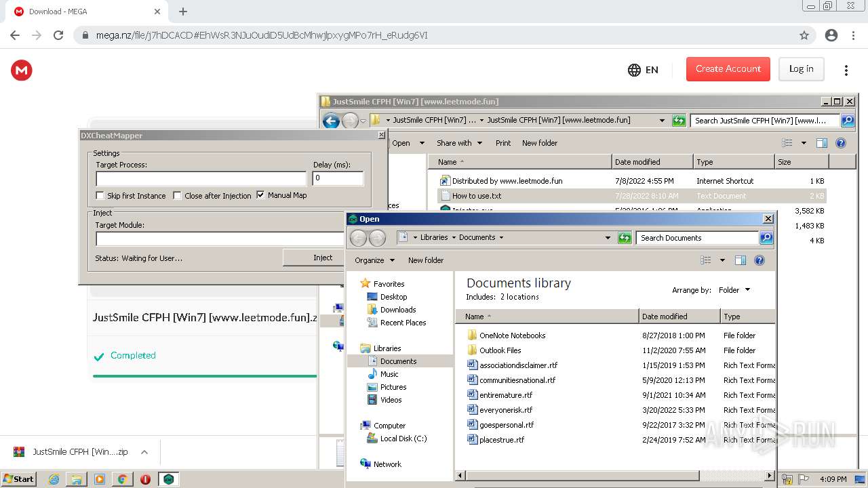Show preview pane in JustSmile Explorer
The image size is (868, 488).
(822, 143)
